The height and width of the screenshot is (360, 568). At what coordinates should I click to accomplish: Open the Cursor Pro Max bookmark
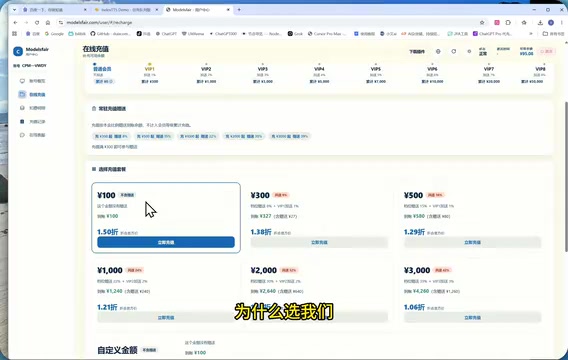(327, 34)
